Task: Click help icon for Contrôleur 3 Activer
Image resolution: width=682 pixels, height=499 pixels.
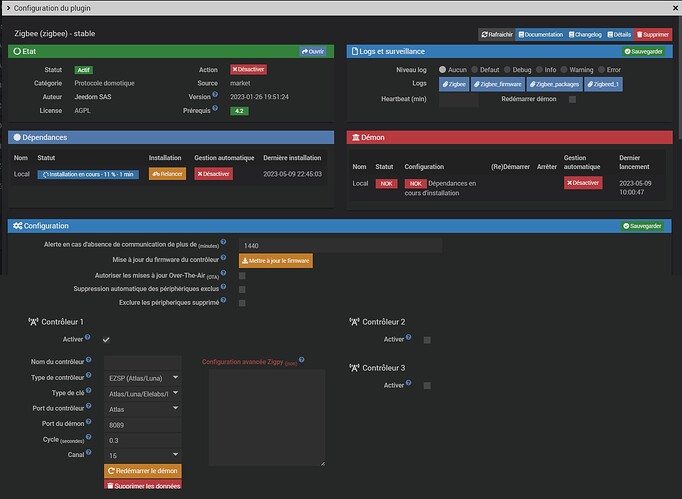Action: click(408, 383)
